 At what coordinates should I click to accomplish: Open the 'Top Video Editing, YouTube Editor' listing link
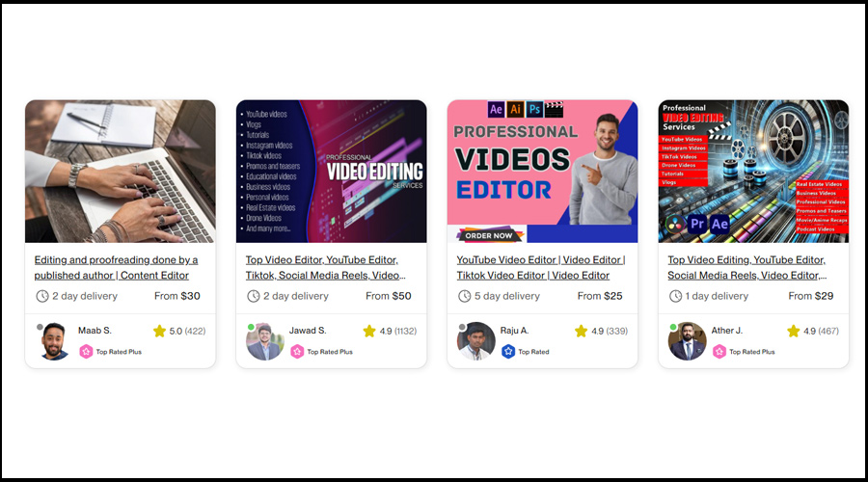(747, 267)
